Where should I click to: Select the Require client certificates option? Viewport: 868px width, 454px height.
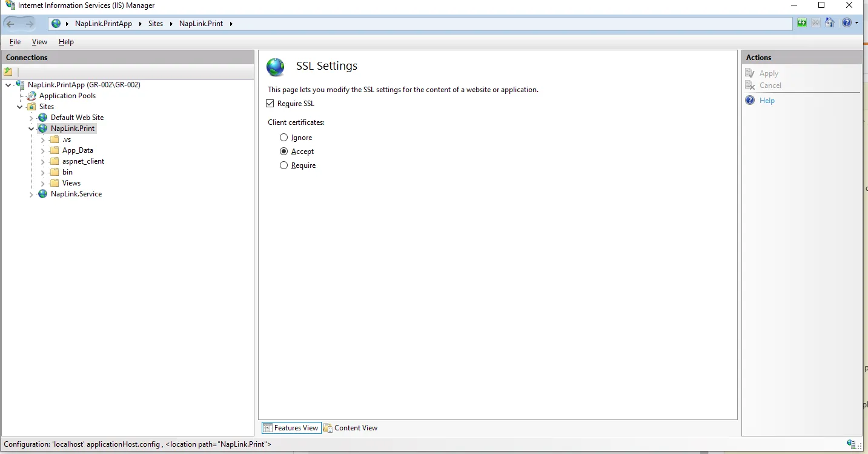pyautogui.click(x=283, y=165)
